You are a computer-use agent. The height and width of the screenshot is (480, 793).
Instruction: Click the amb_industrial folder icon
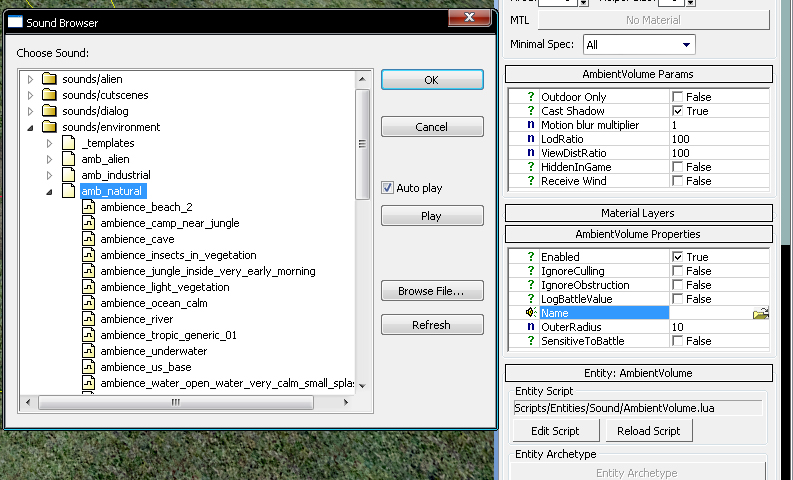point(68,175)
